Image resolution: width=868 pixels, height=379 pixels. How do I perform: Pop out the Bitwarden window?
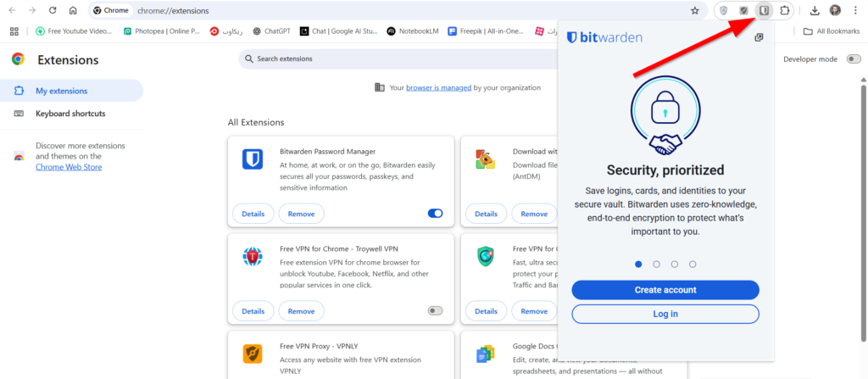point(759,37)
